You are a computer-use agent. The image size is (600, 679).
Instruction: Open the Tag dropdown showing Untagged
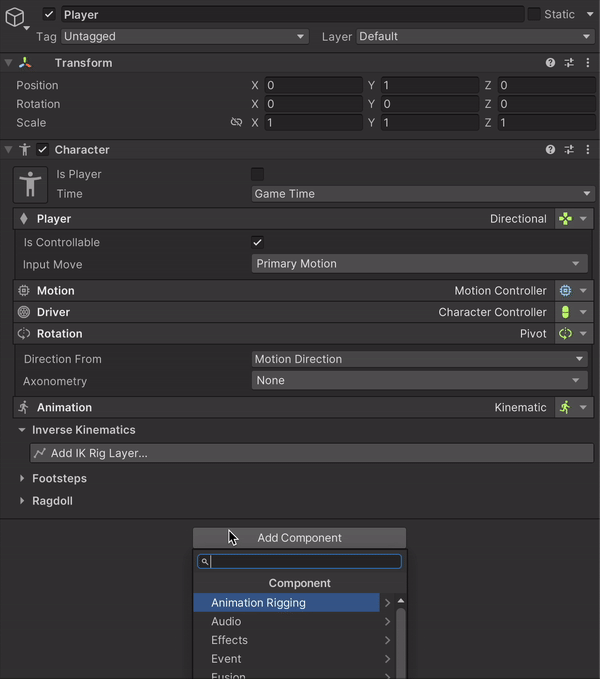(x=184, y=37)
